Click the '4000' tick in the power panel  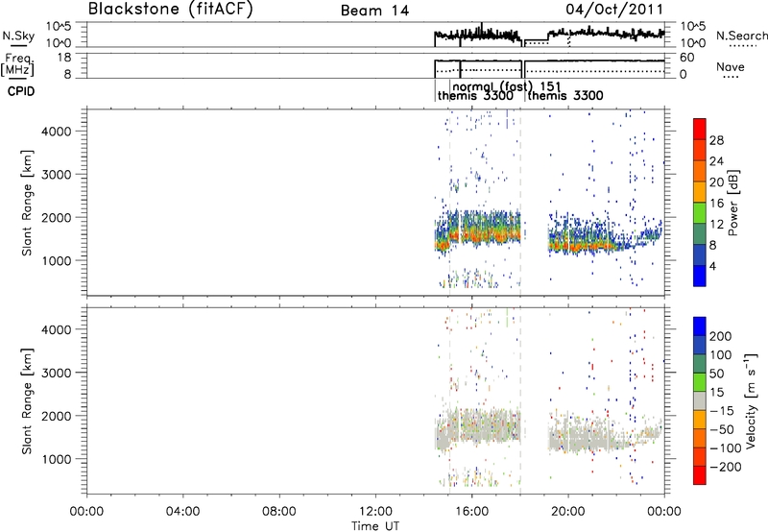56,132
